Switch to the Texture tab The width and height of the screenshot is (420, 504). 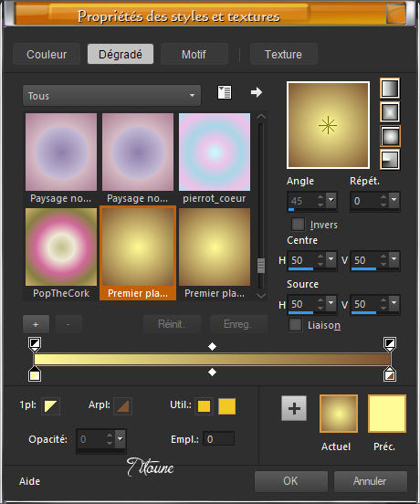[283, 54]
